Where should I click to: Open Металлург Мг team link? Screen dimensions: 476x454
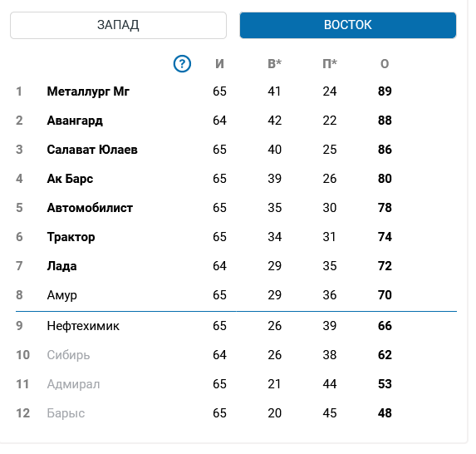(88, 91)
